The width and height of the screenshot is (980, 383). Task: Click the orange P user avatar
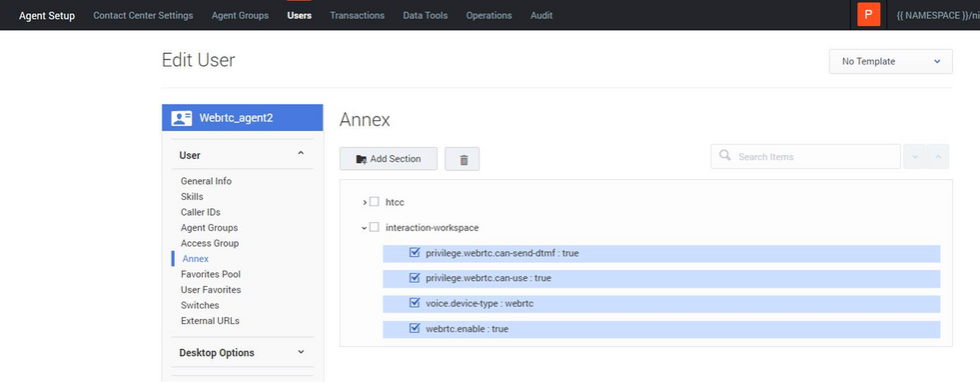click(868, 14)
